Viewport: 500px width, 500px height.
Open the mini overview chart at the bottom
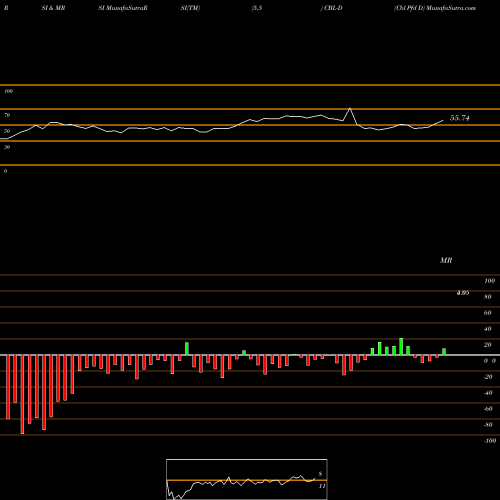point(247,479)
